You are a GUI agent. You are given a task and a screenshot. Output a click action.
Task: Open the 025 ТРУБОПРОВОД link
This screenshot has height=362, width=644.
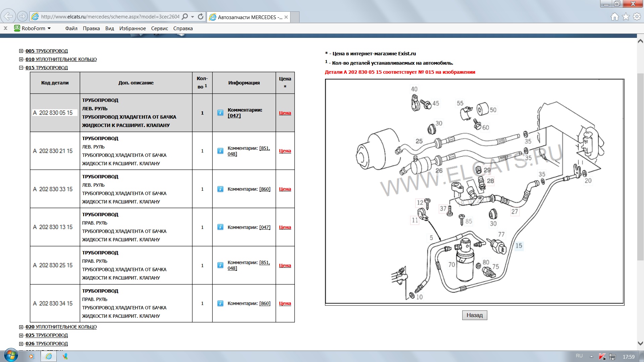(x=47, y=335)
